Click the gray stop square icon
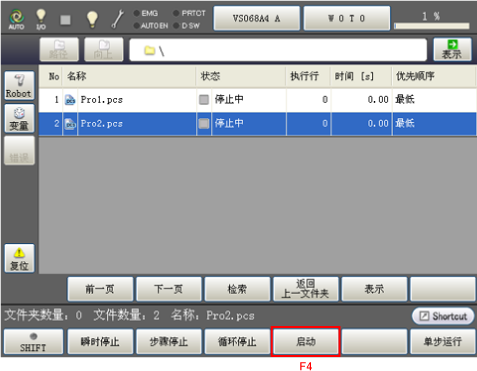The width and height of the screenshot is (477, 371). coord(65,20)
